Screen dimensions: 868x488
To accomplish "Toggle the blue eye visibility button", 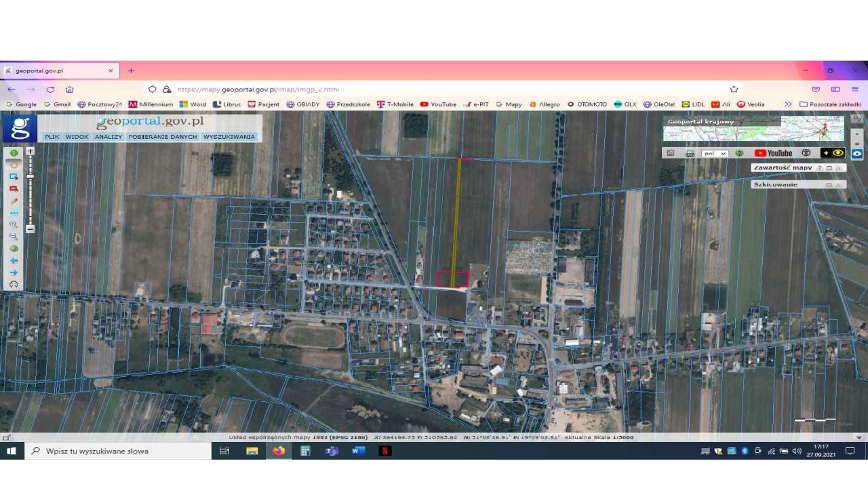I will point(857,154).
